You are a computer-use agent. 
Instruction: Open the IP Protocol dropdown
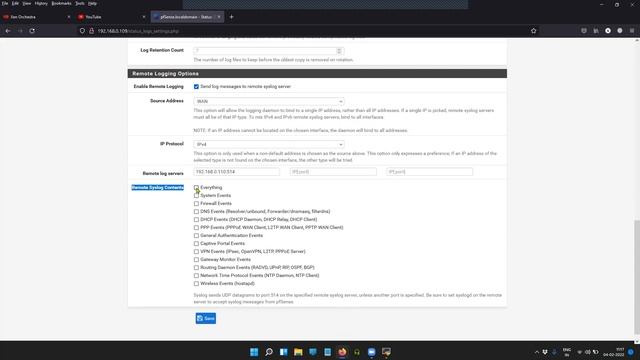pos(269,144)
